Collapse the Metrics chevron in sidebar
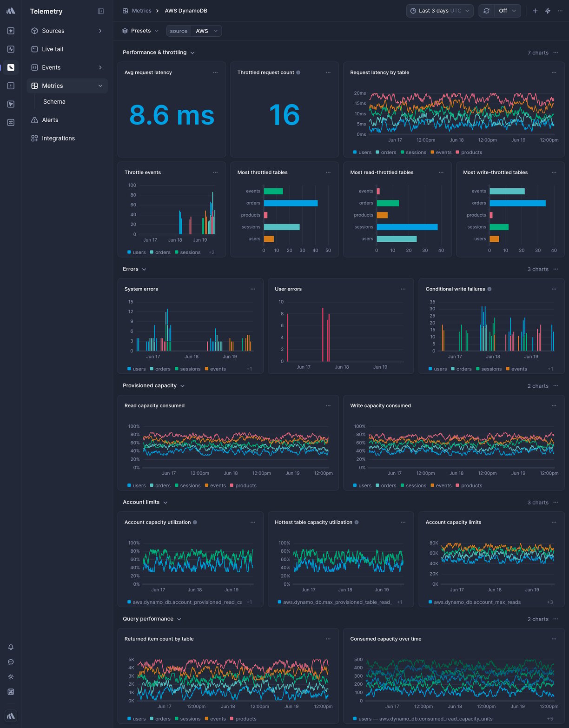Image resolution: width=569 pixels, height=728 pixels. click(x=100, y=86)
